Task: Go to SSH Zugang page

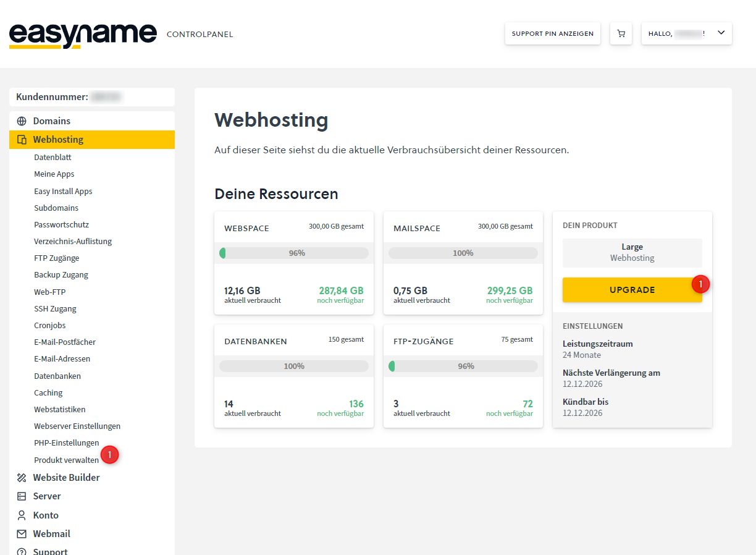Action: (55, 308)
